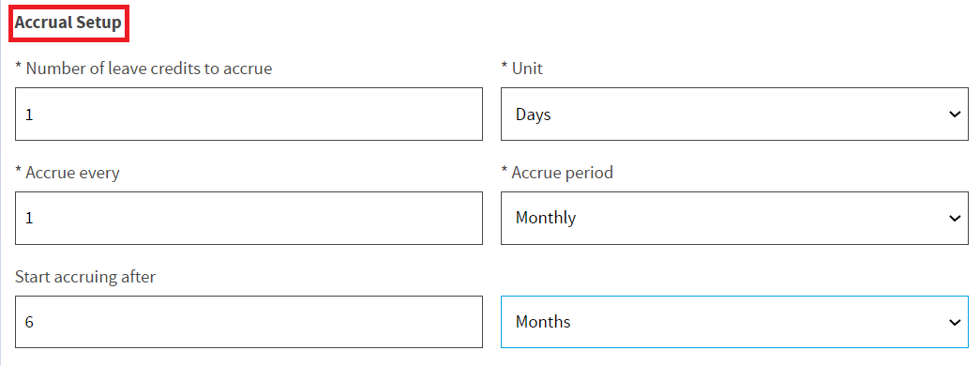This screenshot has height=366, width=980.
Task: Click the Number of leave credits to accrue label
Action: pyautogui.click(x=143, y=69)
